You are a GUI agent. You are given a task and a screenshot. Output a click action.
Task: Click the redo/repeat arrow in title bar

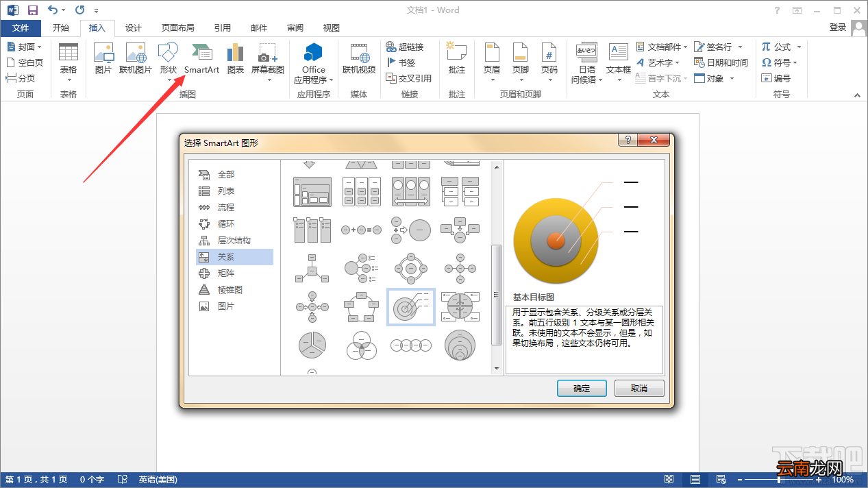[79, 10]
